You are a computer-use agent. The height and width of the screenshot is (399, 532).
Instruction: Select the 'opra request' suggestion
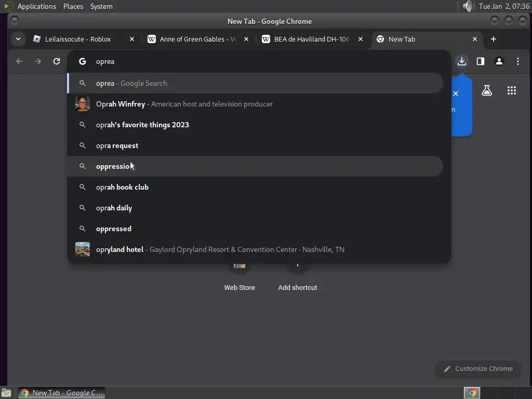[255, 145]
